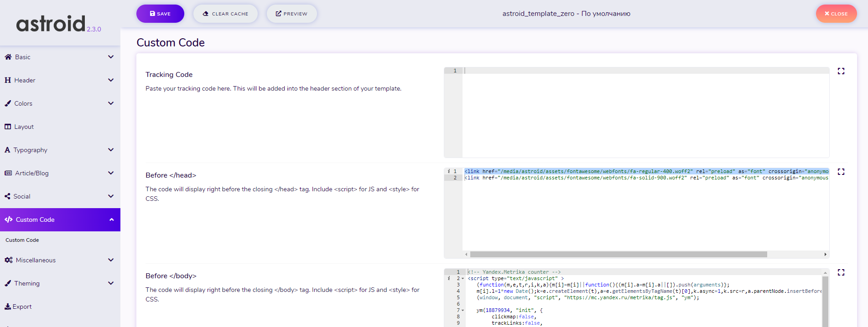Click the Before </body> heading
Screen dimensions: 868x327
(171, 276)
